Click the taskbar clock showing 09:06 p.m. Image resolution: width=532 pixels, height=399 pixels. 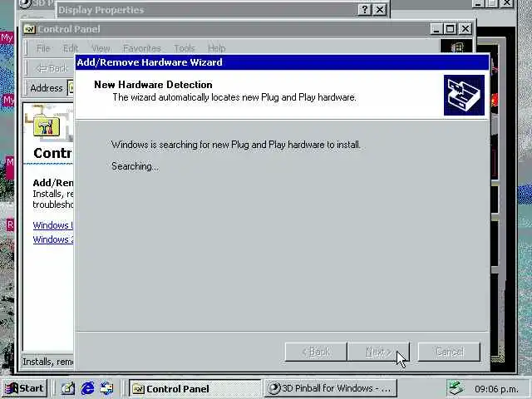(x=496, y=389)
